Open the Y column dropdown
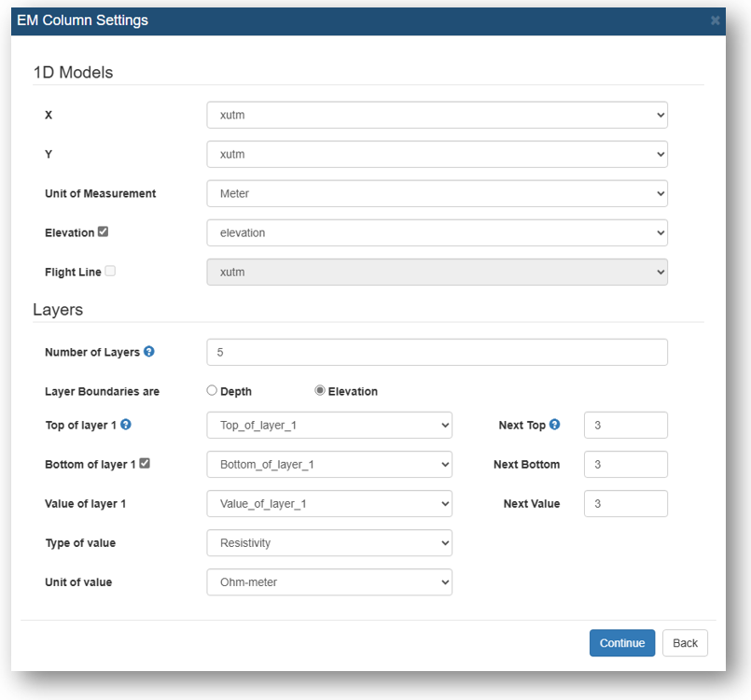 (x=437, y=154)
